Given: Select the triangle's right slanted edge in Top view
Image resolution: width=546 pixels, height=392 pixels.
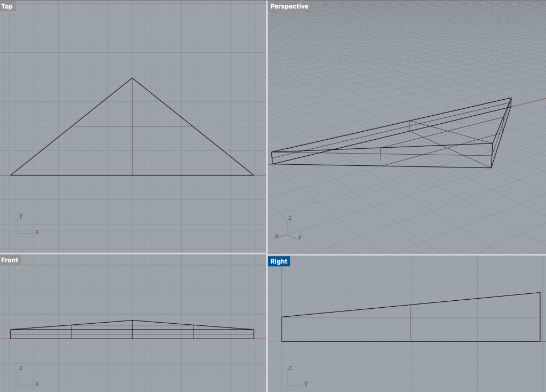Looking at the screenshot, I should coord(193,127).
